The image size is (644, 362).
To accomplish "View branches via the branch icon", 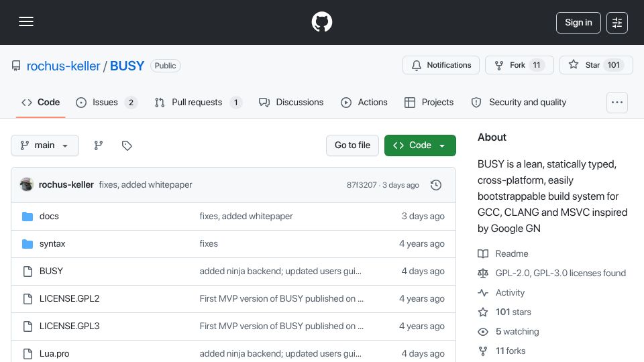I will 98,145.
